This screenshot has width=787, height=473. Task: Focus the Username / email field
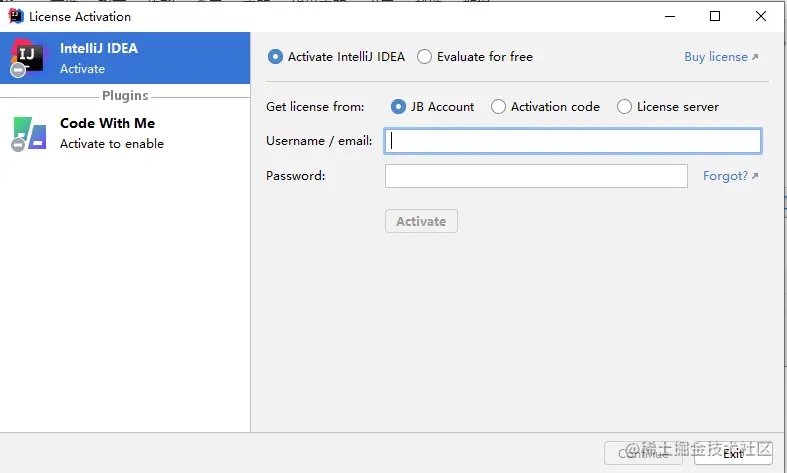(573, 141)
